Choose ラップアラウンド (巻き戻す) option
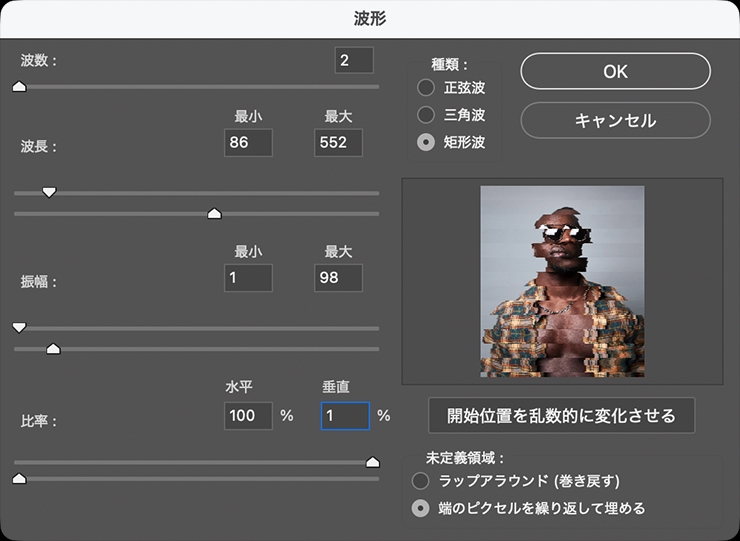The height and width of the screenshot is (541, 740). click(x=421, y=481)
